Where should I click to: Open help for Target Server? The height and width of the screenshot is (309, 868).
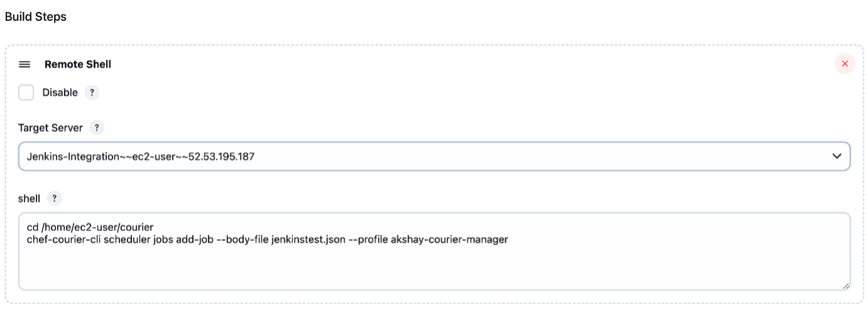(x=96, y=128)
